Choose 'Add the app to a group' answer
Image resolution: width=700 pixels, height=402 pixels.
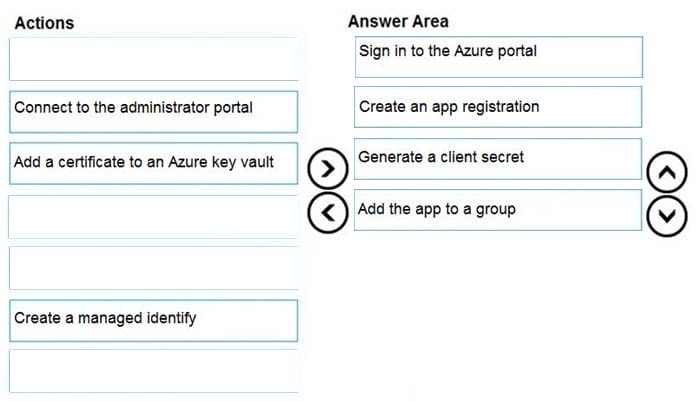coord(498,210)
